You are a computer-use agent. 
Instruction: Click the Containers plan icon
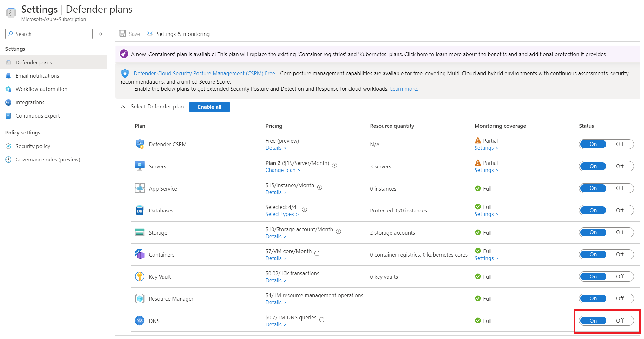(x=140, y=254)
